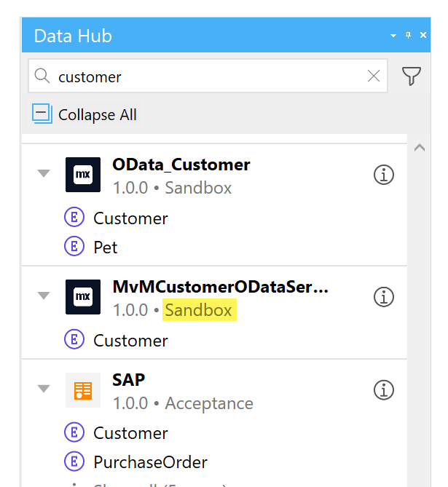
Task: Clear the search text with X
Action: tap(374, 76)
